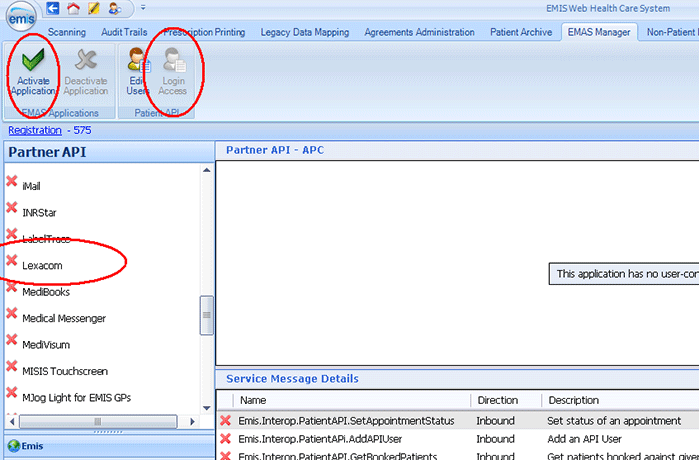Click the Partner API list scroll-down arrow

coord(206,408)
